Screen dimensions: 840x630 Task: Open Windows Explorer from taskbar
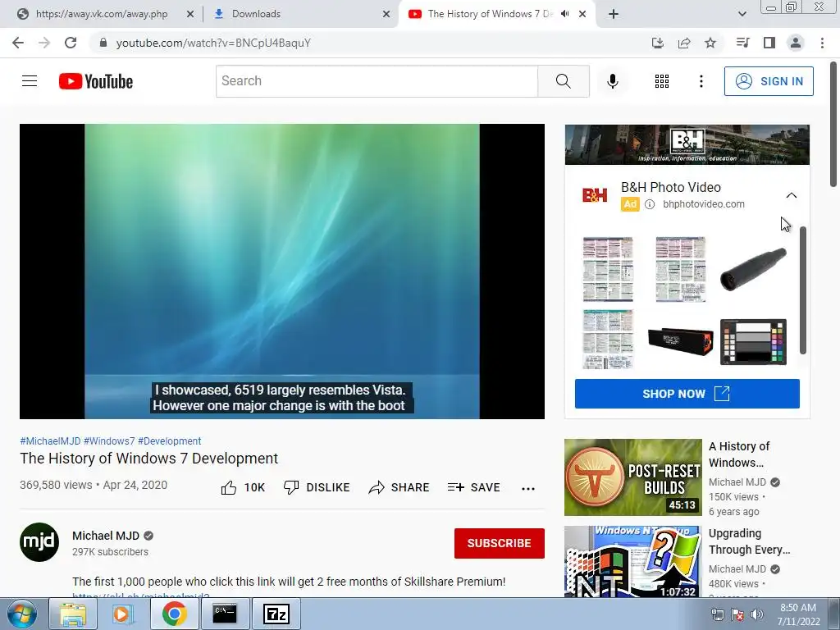point(73,614)
